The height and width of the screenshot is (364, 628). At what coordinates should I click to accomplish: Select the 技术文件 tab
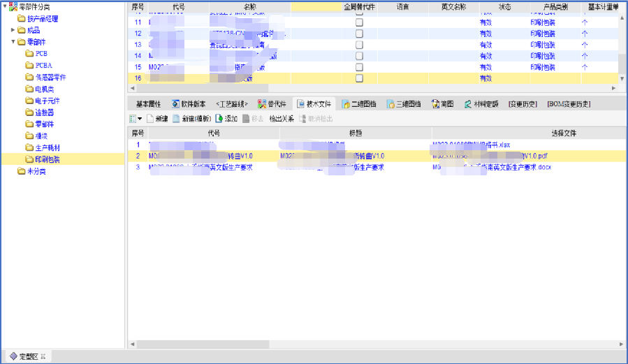click(314, 104)
